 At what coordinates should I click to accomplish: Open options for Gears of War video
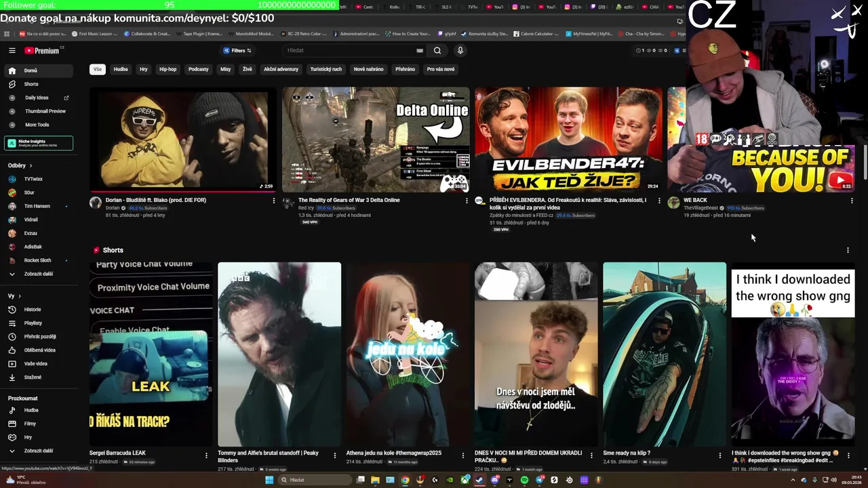click(467, 201)
